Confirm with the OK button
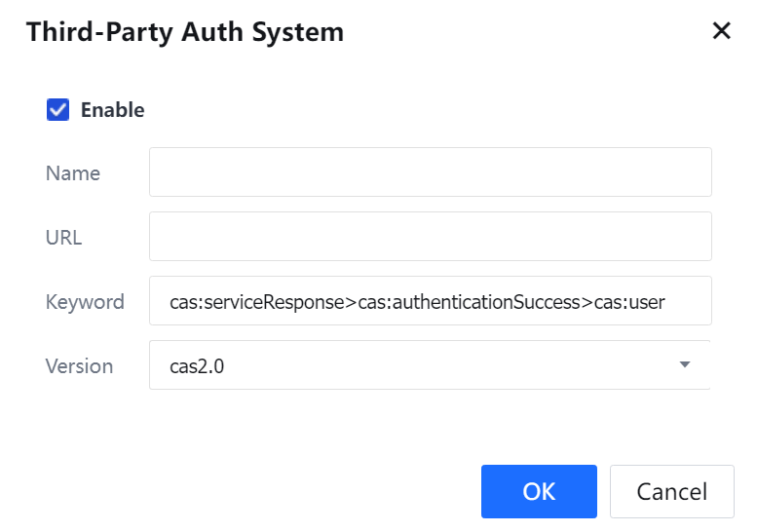The image size is (757, 532). click(538, 491)
